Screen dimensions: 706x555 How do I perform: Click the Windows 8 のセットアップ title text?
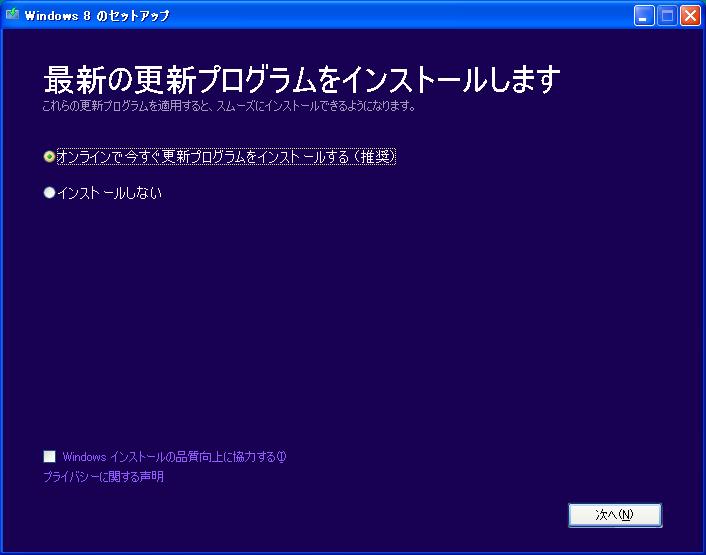point(97,16)
